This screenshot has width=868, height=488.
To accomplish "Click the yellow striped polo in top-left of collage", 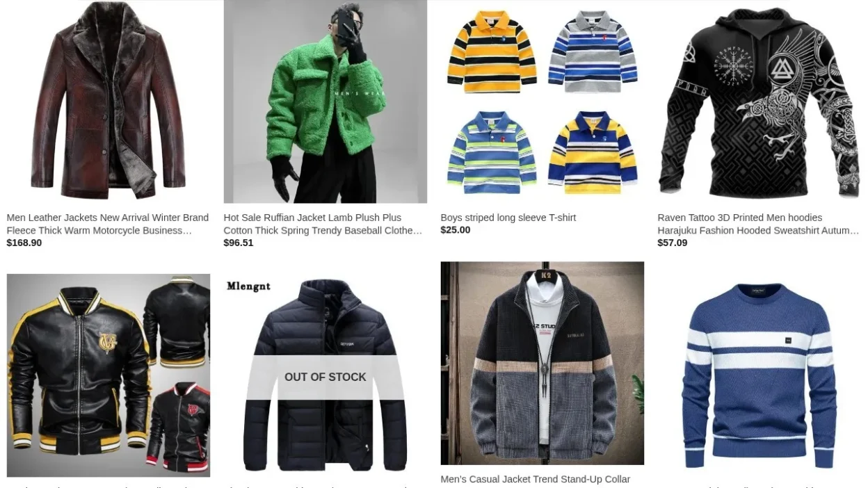I will (492, 52).
